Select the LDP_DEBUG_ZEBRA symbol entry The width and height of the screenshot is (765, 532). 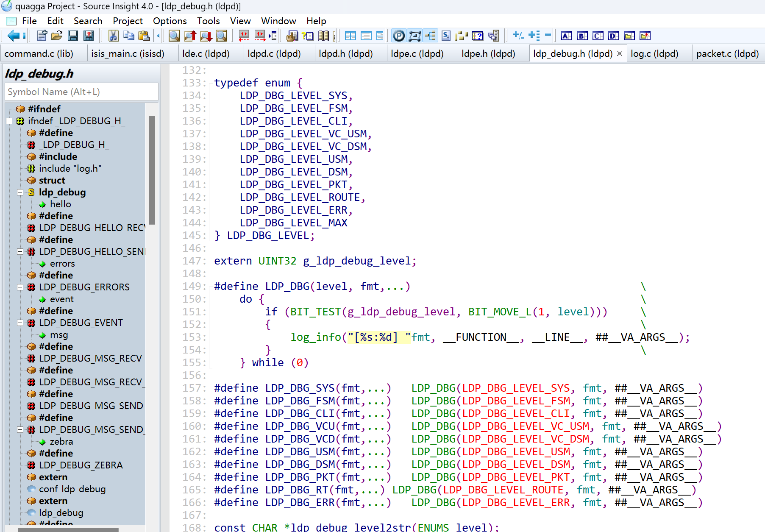point(81,465)
